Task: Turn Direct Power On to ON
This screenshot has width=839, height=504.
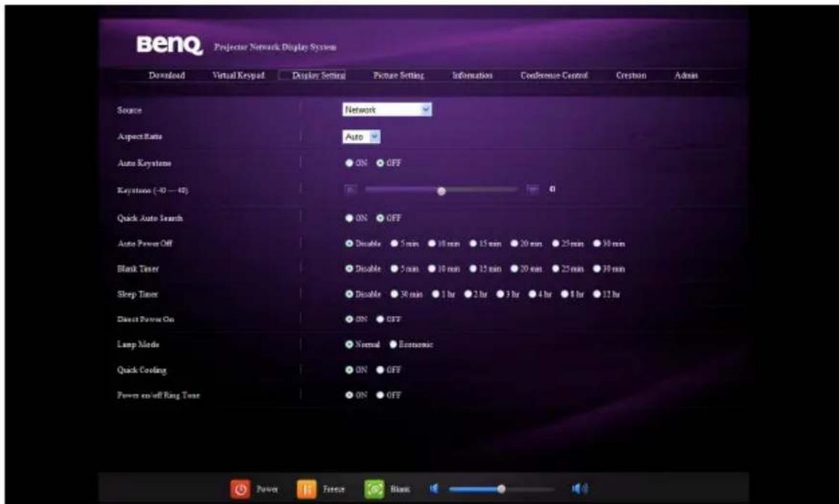Action: pos(350,319)
